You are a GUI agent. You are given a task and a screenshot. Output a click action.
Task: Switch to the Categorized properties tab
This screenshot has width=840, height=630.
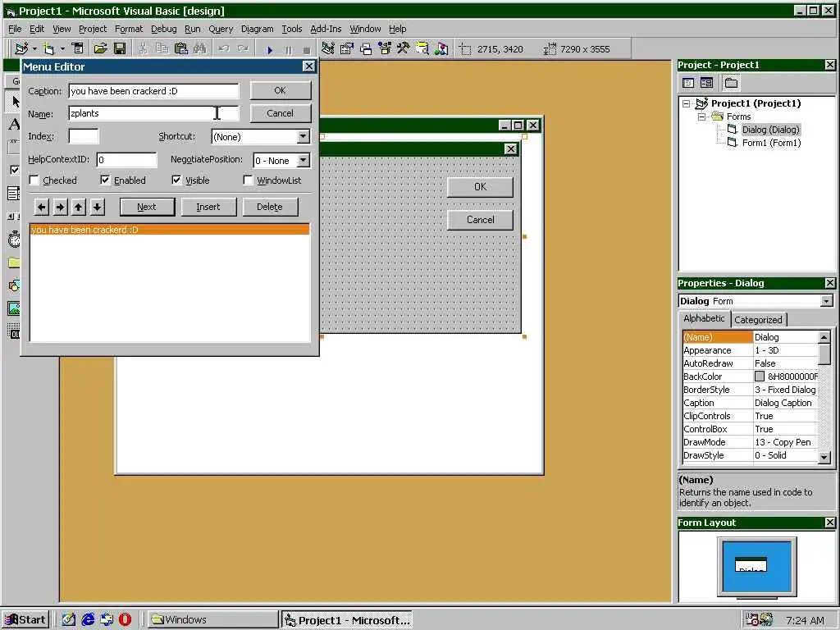click(x=758, y=320)
